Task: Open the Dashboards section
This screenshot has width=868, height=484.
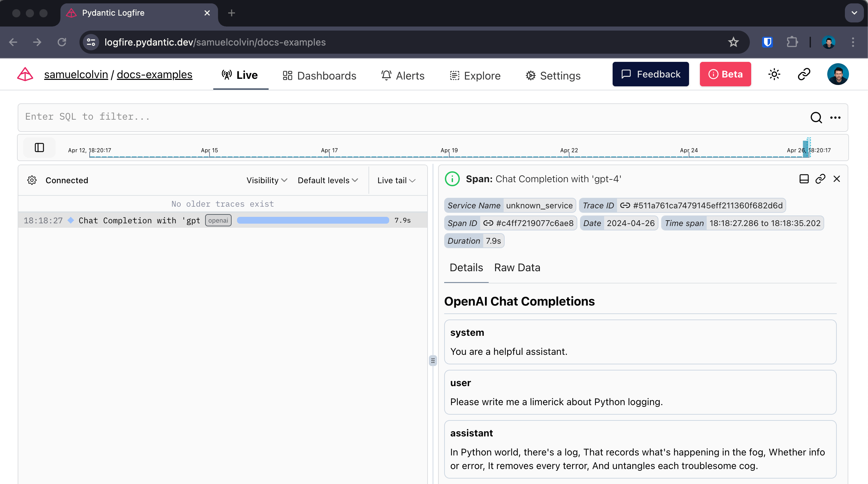Action: coord(319,75)
